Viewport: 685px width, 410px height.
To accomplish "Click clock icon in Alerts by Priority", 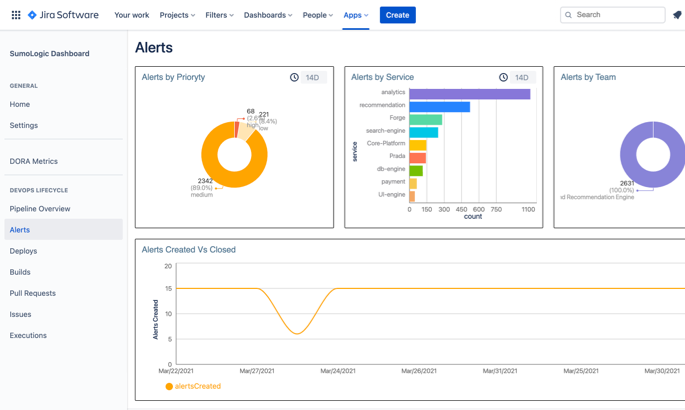I will [x=294, y=77].
